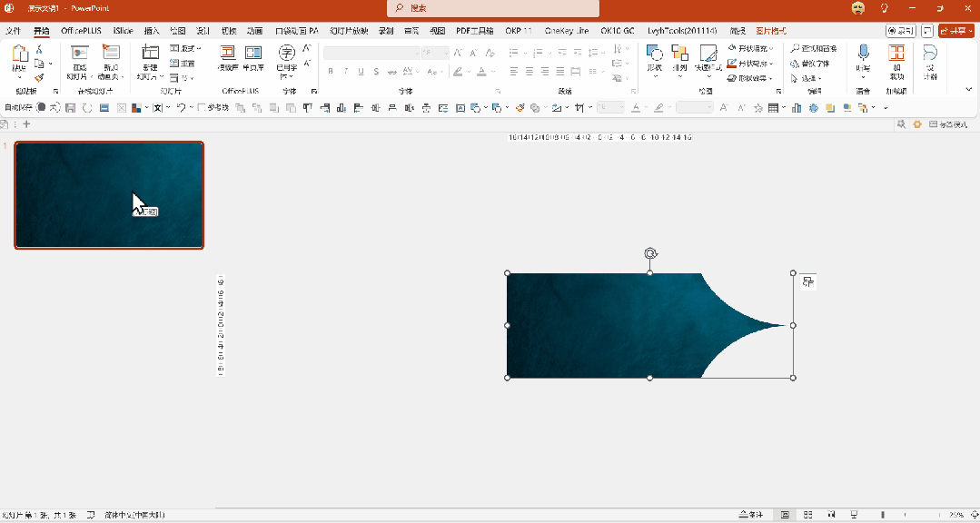
Task: Click the Paste clipboard icon
Action: [x=19, y=54]
